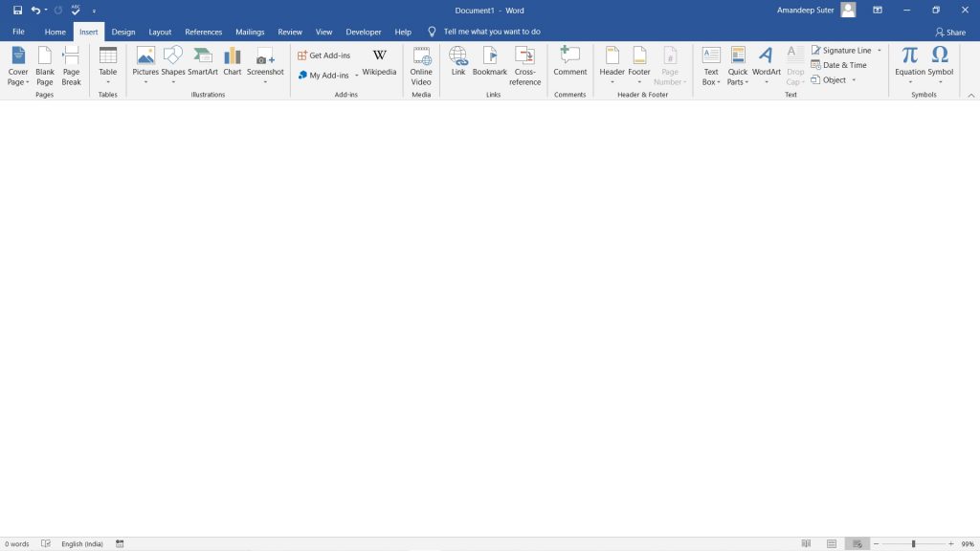Switch to the View tab
Screen dimensions: 980x551
(x=323, y=32)
